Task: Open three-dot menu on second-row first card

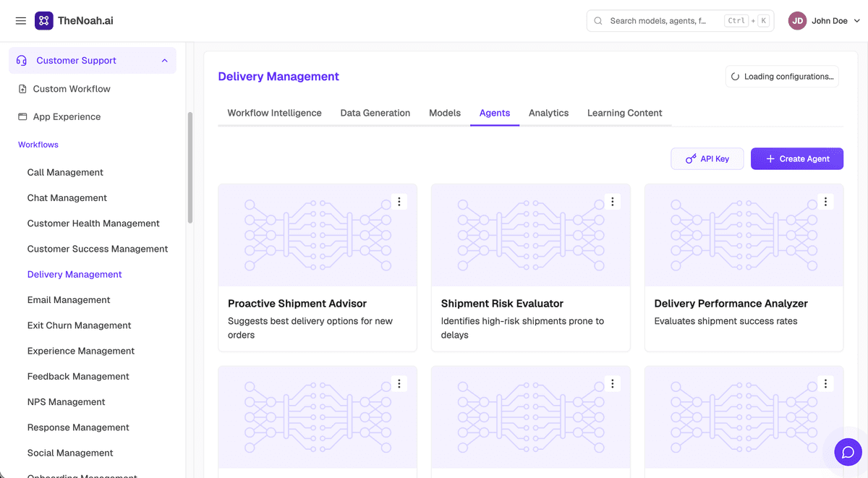Action: click(399, 384)
